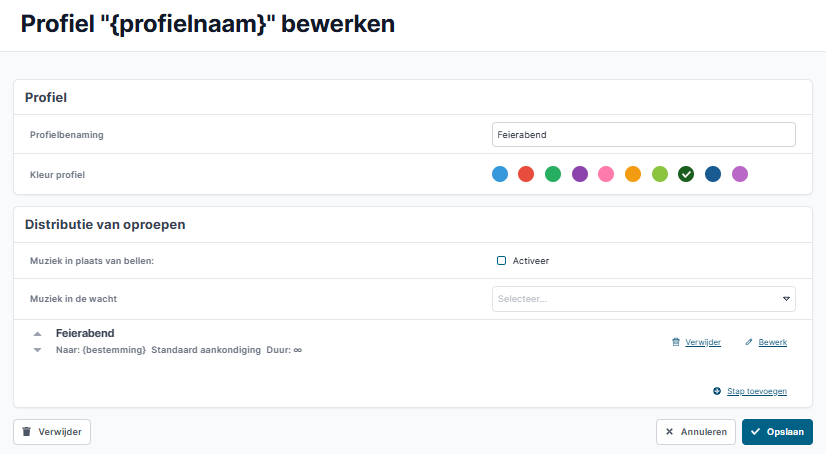Click the trash icon beside the Verwijder link

[676, 342]
